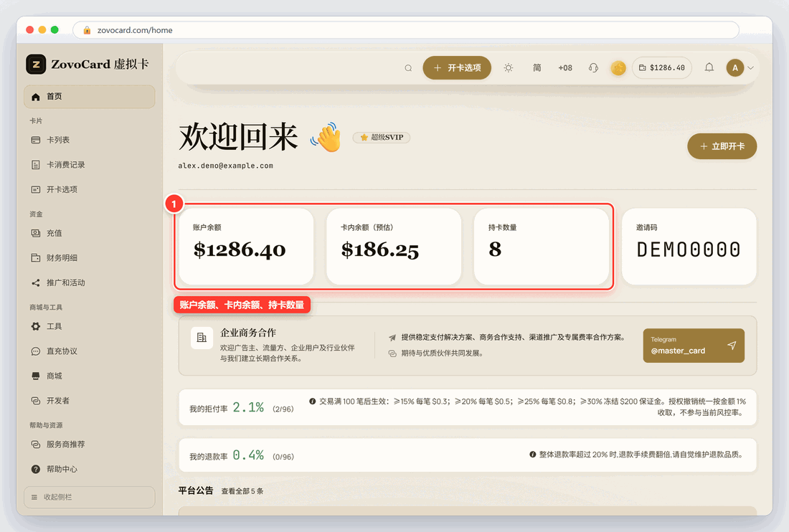
Task: Click the share icon beside 推广和活动
Action: 36,283
